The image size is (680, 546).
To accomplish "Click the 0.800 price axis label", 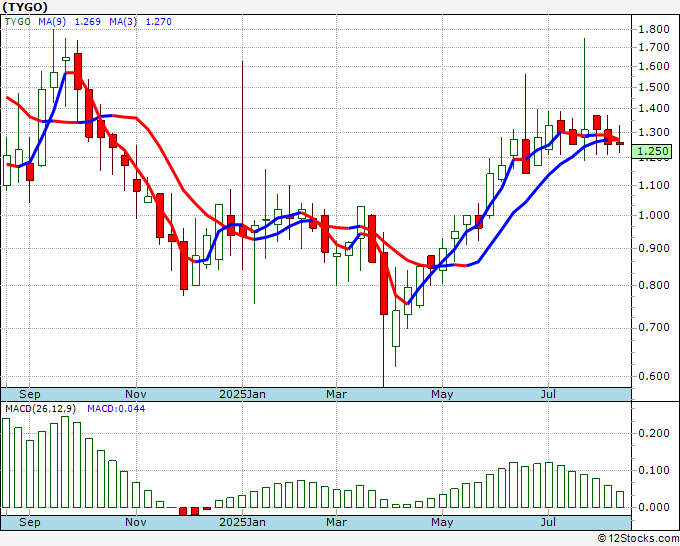I will point(654,285).
